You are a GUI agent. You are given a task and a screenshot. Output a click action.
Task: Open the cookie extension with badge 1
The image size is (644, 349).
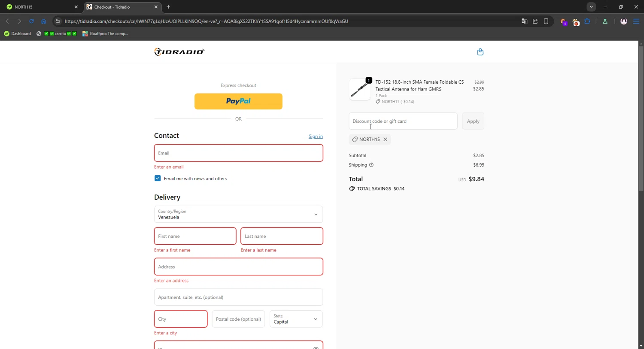tap(563, 21)
